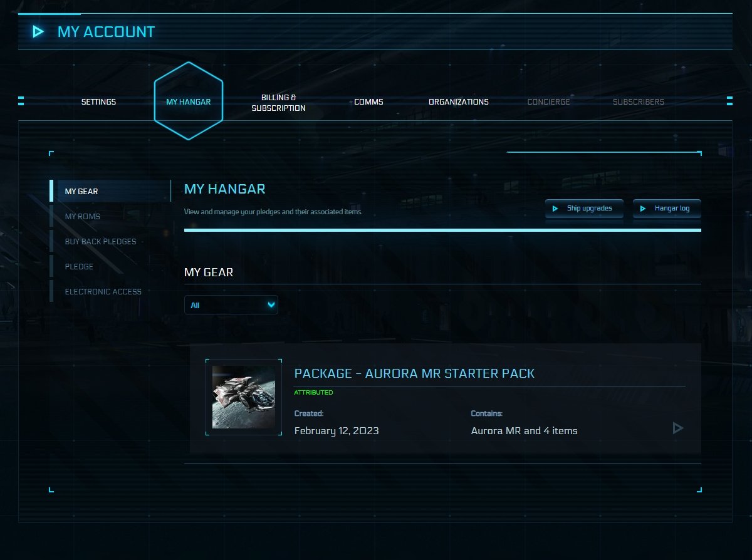The image size is (752, 560).
Task: Go to Buy Back Pledges
Action: click(x=110, y=241)
